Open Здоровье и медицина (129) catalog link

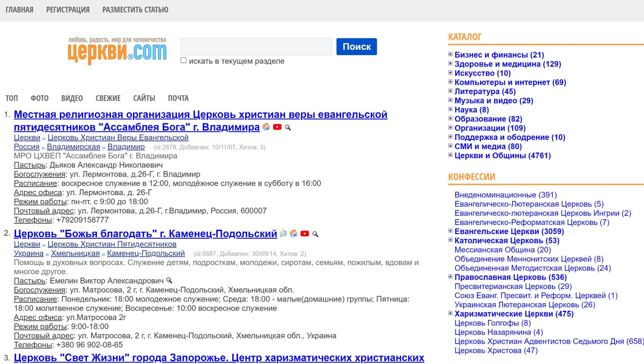pos(508,64)
